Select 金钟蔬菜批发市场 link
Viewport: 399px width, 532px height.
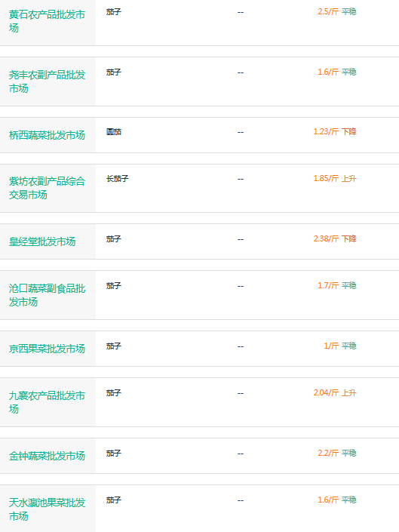[x=47, y=456]
